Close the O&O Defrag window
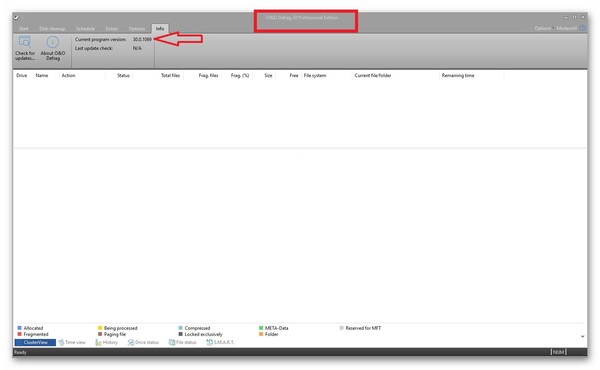This screenshot has height=370, width=600. pos(582,18)
